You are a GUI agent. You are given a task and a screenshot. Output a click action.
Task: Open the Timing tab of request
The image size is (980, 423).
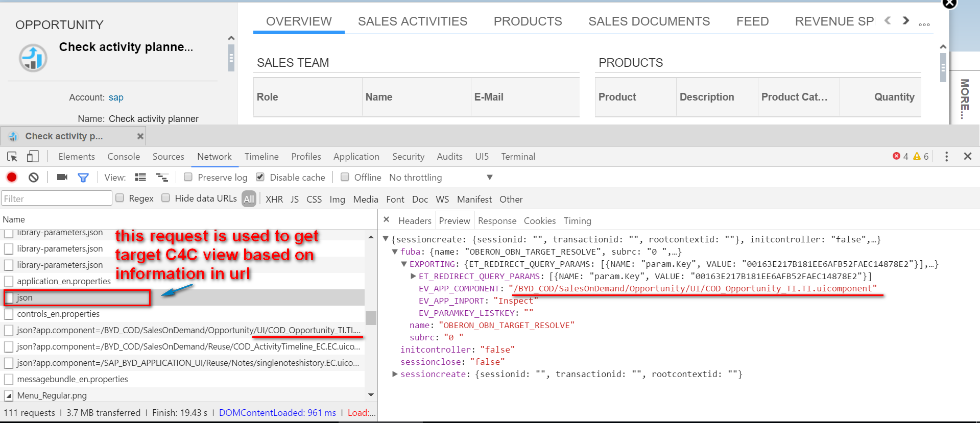coord(577,221)
